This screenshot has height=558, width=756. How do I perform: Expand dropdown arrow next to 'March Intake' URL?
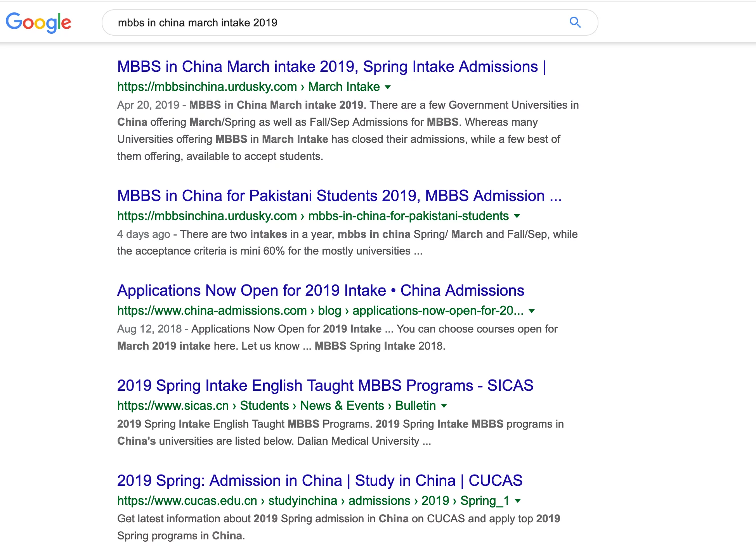(x=387, y=87)
